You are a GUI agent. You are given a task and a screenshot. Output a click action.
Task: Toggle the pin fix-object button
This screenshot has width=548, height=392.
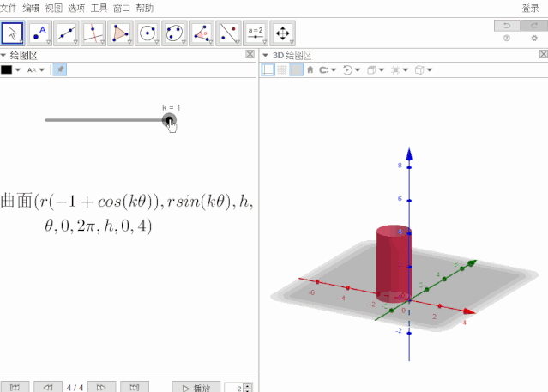point(60,69)
